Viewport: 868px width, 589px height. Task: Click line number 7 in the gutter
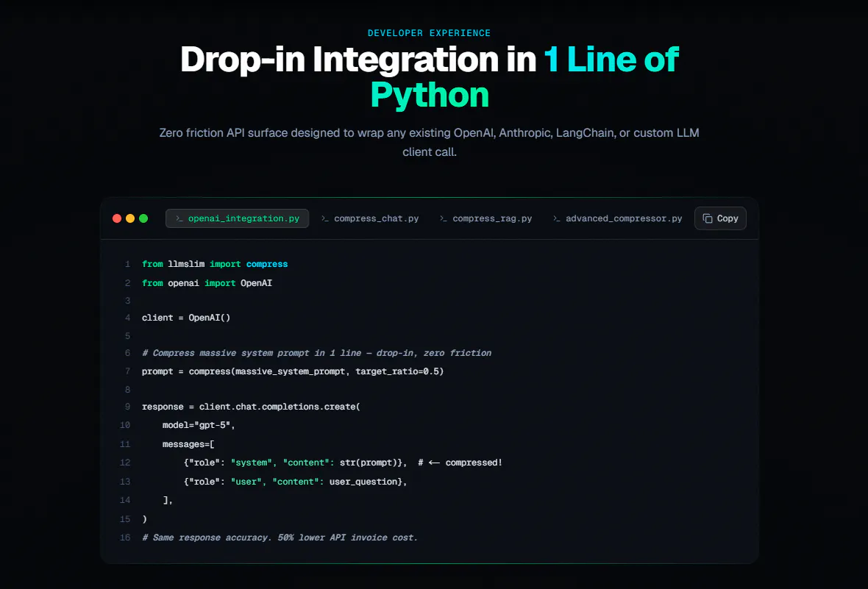click(128, 371)
